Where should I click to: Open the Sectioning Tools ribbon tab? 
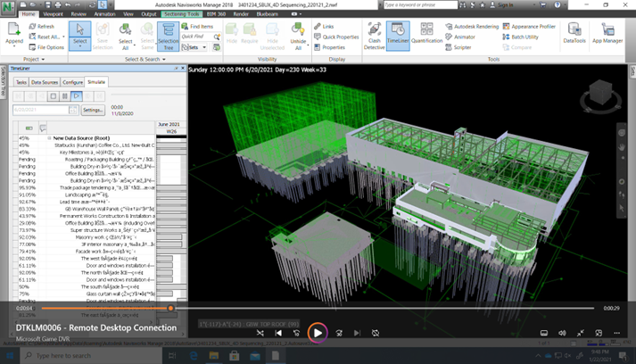tap(181, 13)
